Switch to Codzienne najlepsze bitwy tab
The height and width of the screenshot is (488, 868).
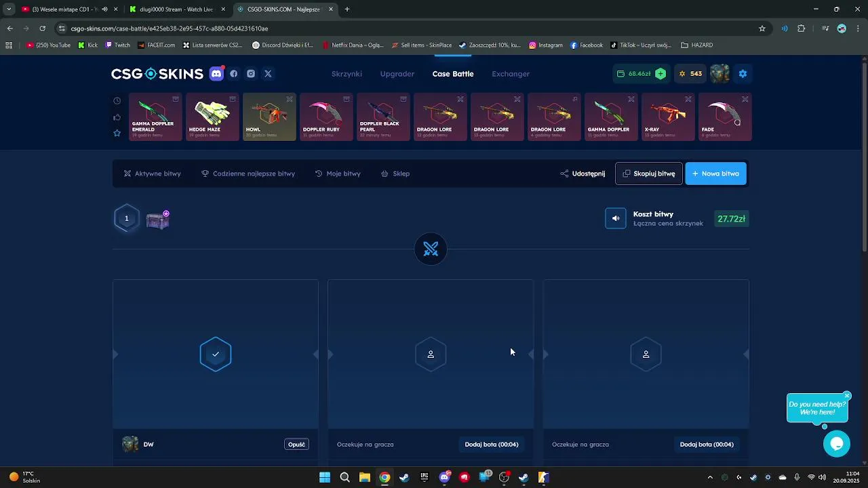(248, 174)
